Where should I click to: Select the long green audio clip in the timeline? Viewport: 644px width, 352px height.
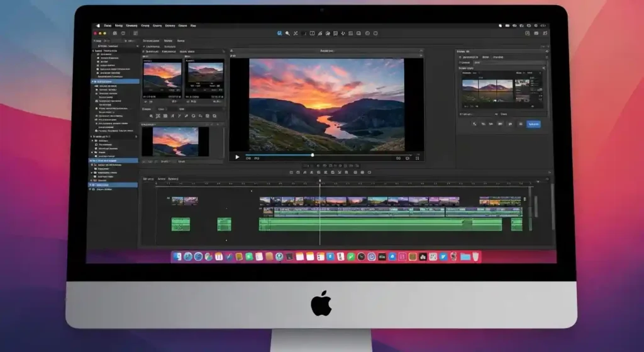coord(380,224)
